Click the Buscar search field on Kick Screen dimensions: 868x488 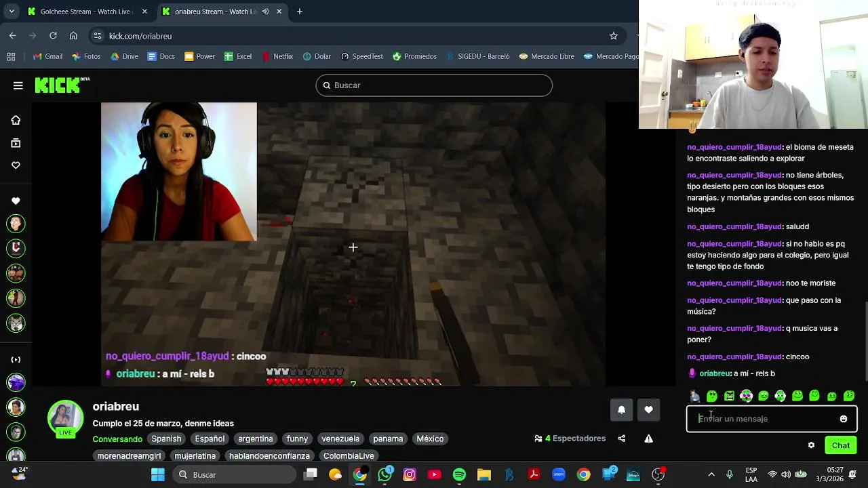click(x=434, y=85)
